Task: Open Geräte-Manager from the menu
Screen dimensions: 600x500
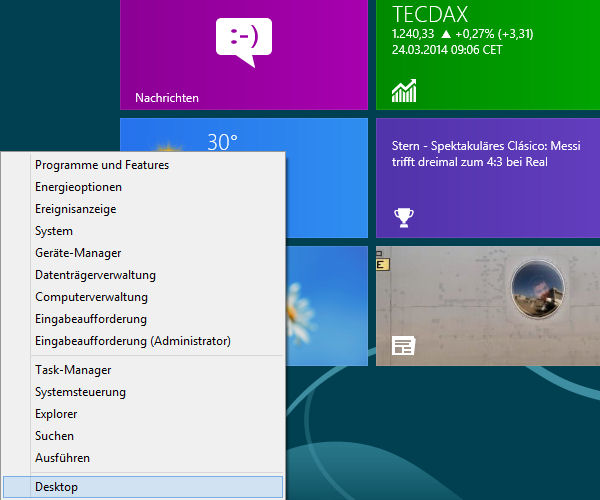Action: (x=78, y=253)
